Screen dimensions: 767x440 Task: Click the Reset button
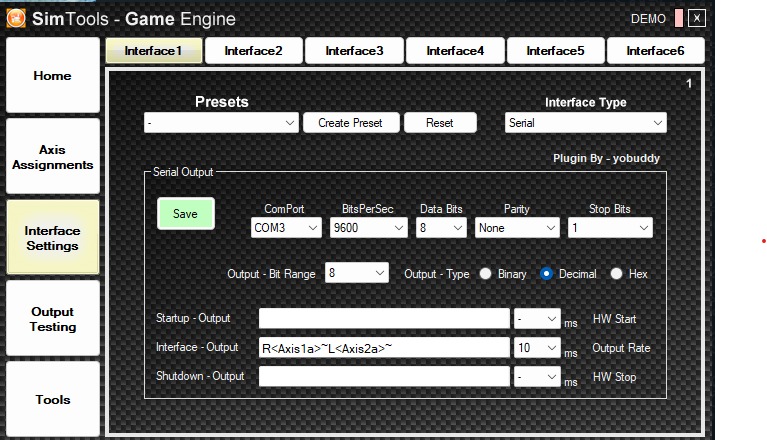coord(439,123)
